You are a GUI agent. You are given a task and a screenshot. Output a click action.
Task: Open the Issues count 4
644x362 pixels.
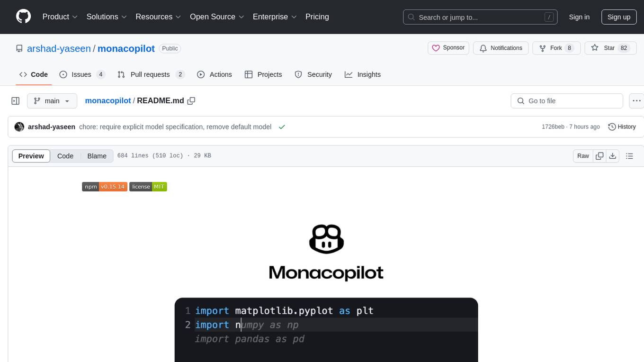coord(100,74)
